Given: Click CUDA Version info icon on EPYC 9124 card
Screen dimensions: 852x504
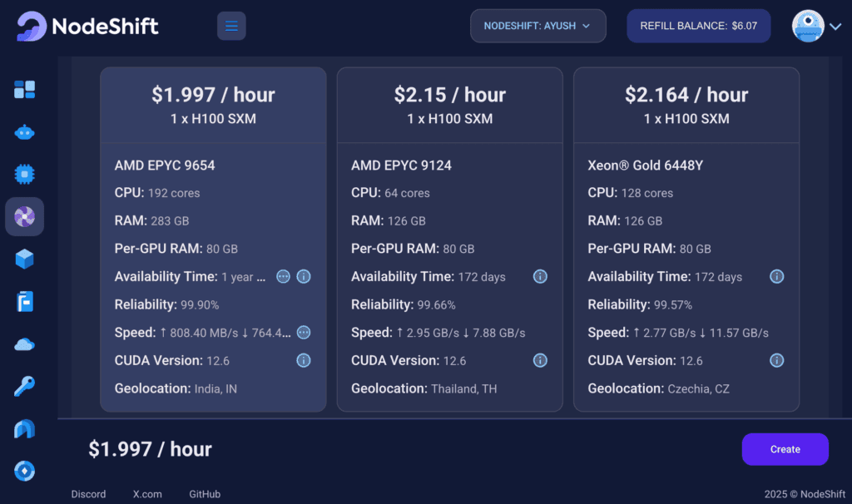Looking at the screenshot, I should point(540,360).
